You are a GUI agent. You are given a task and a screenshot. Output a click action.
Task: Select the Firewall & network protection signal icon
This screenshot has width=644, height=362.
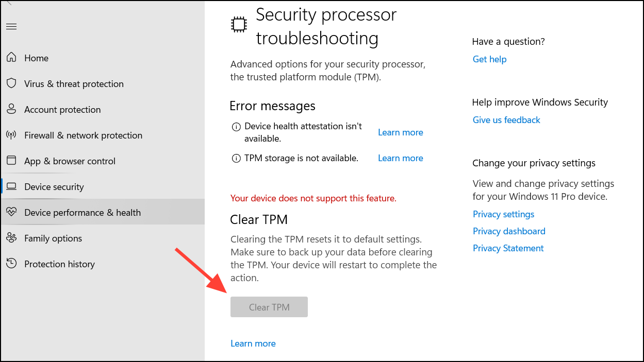pyautogui.click(x=11, y=135)
